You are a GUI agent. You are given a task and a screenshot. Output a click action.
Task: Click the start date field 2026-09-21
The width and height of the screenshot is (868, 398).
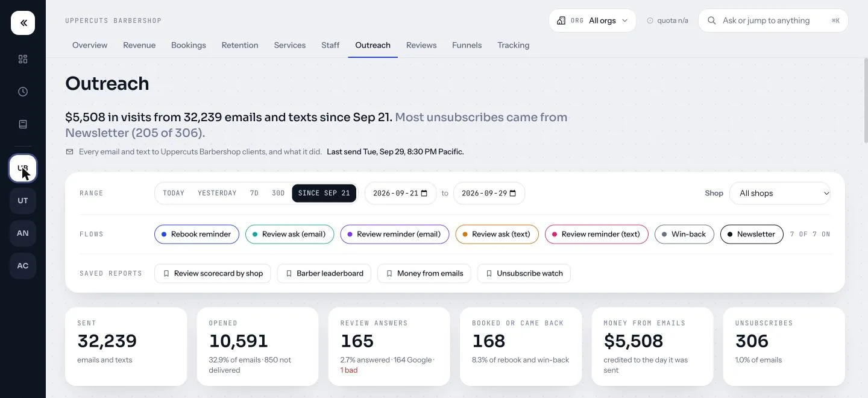(400, 194)
